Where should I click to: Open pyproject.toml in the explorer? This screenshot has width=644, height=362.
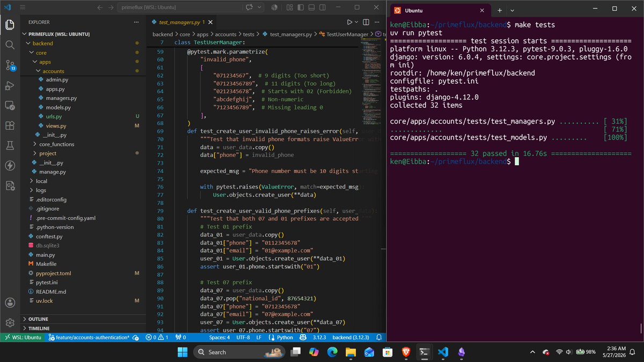[83, 273]
